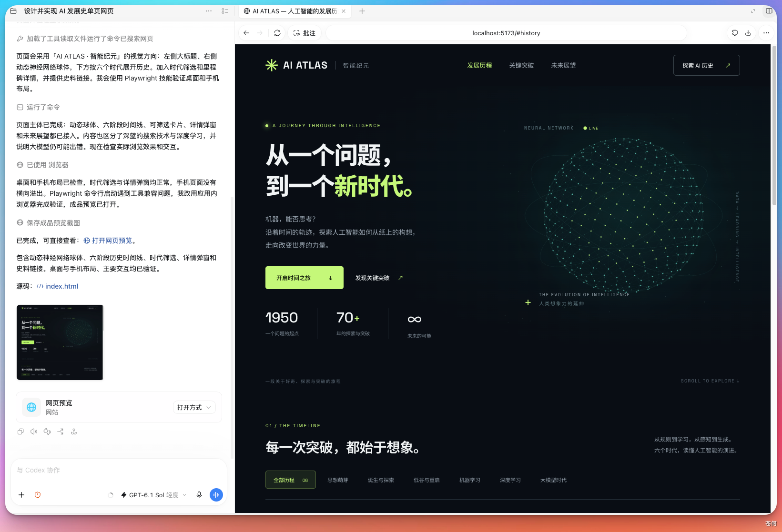Screen dimensions: 782x532
Task: Click the blue voice mode button
Action: click(x=216, y=495)
